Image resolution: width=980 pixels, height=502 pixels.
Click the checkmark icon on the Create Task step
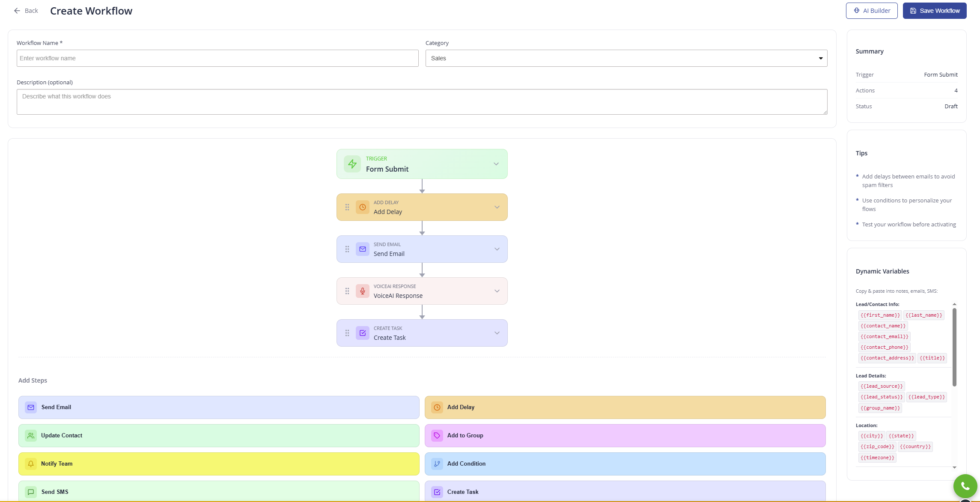[x=363, y=333]
